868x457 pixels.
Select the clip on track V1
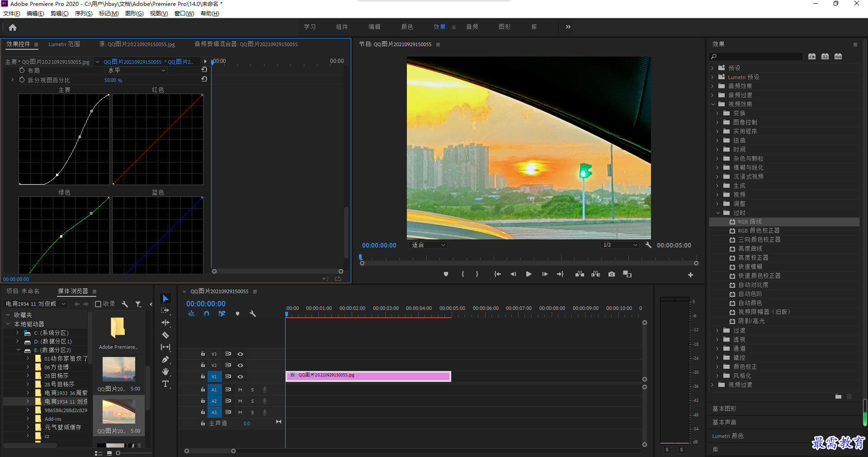point(368,376)
